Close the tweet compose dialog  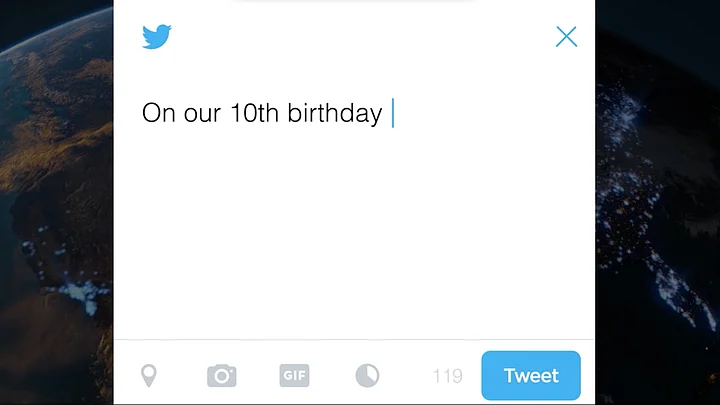point(566,37)
